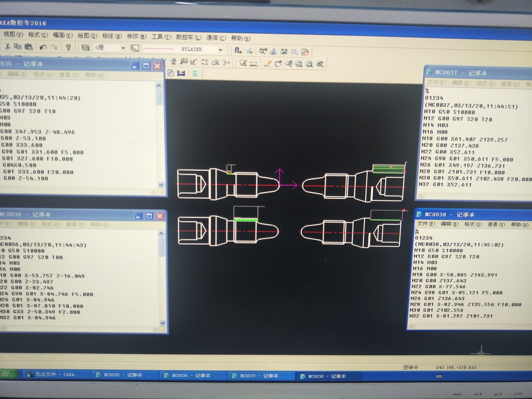
Task: Open 格式(O) menu in NC0037 notepad
Action: click(x=485, y=84)
